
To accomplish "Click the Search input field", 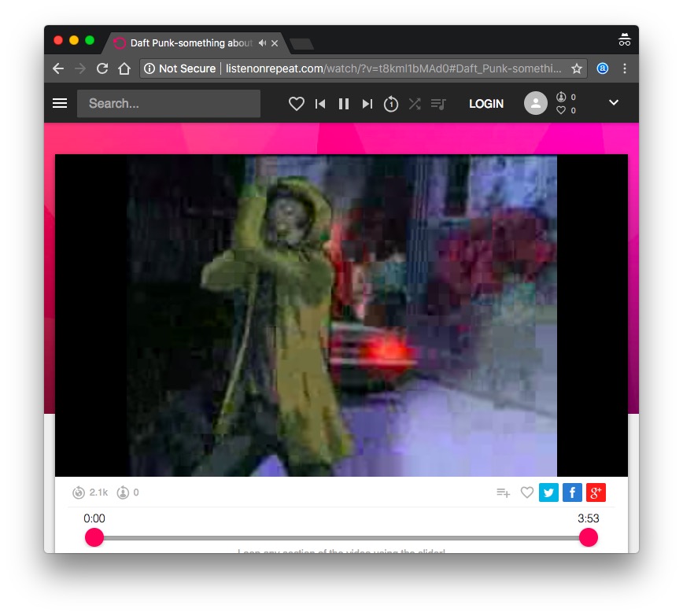I will pos(168,103).
